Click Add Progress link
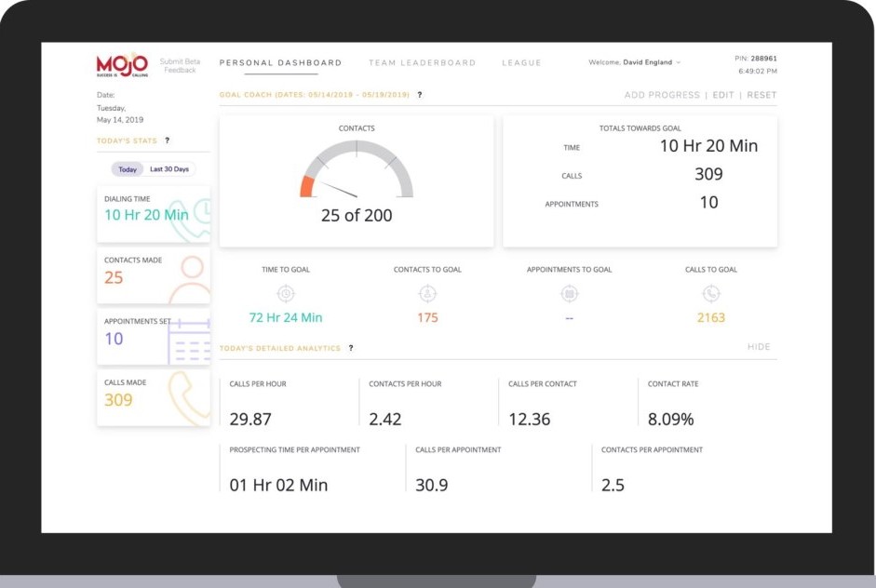This screenshot has height=588, width=876. (x=662, y=95)
